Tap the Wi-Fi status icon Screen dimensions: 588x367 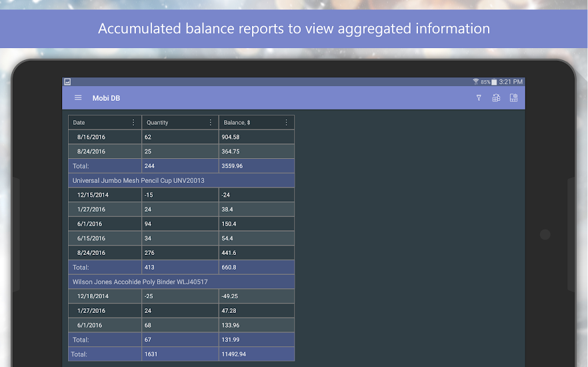click(x=475, y=81)
